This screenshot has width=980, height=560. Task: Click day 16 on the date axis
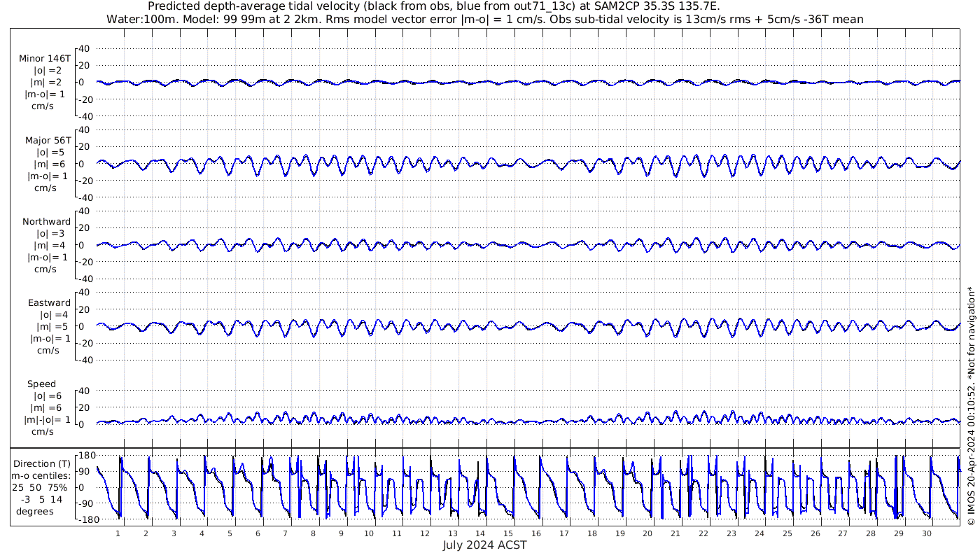(536, 533)
